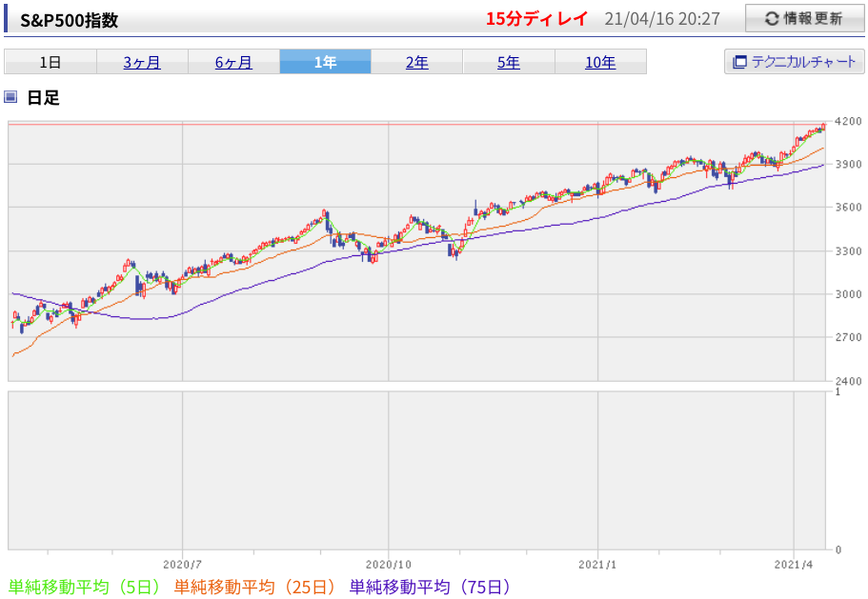Click the green 単純移動平均（5日）legend
This screenshot has width=868, height=599.
point(85,587)
